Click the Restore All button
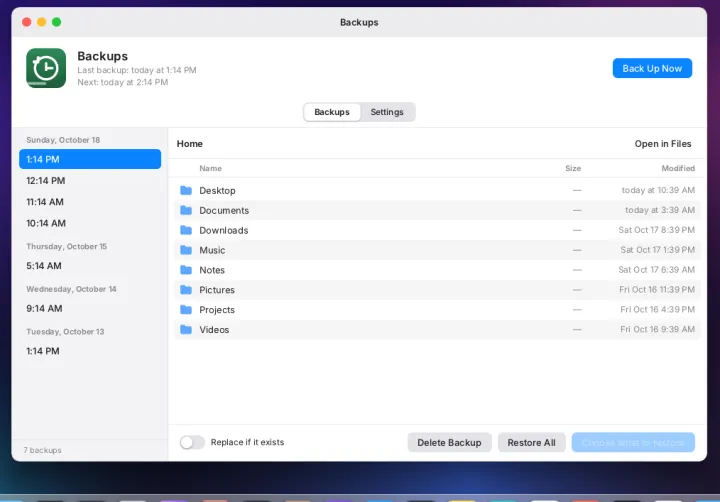 (531, 443)
